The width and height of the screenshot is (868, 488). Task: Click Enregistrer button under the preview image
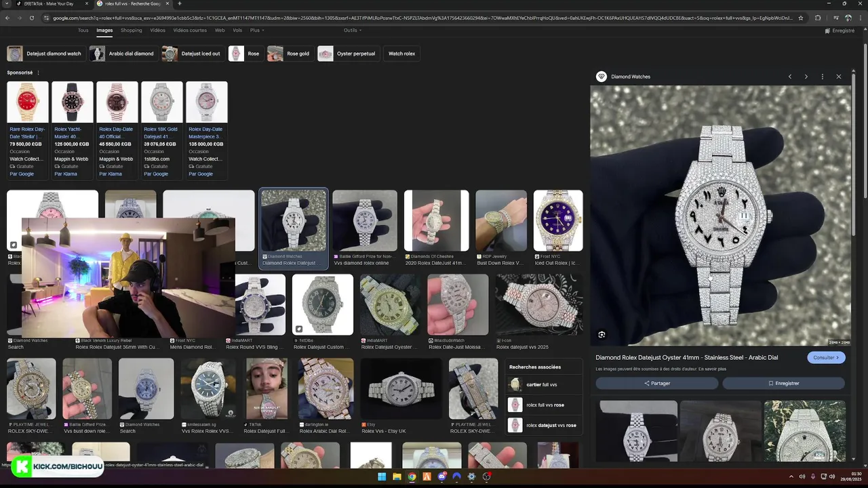[783, 383]
